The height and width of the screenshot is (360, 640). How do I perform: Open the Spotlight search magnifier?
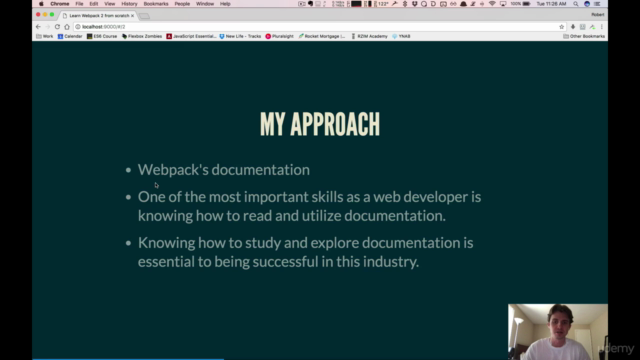pos(576,4)
